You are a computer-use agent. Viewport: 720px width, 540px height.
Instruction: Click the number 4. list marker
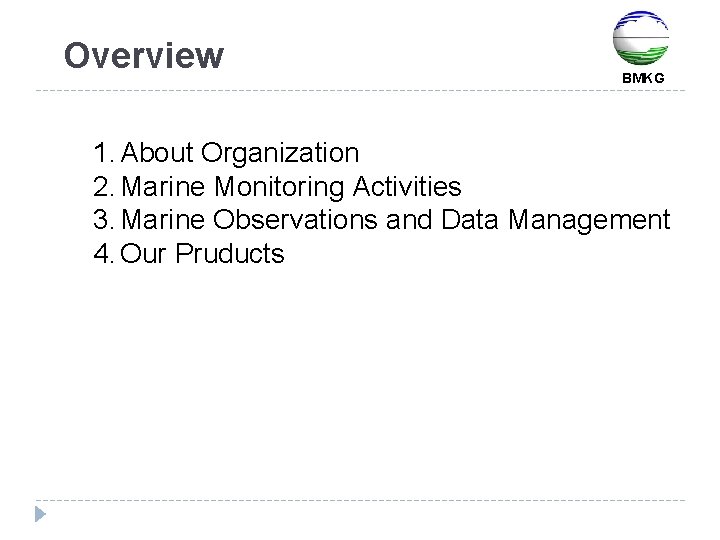[104, 254]
